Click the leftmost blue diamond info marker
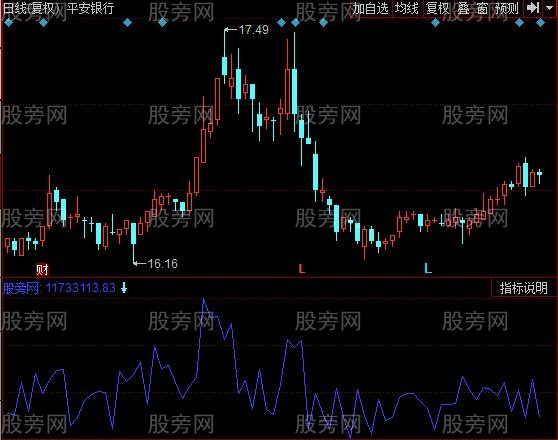The height and width of the screenshot is (440, 558). coord(9,23)
